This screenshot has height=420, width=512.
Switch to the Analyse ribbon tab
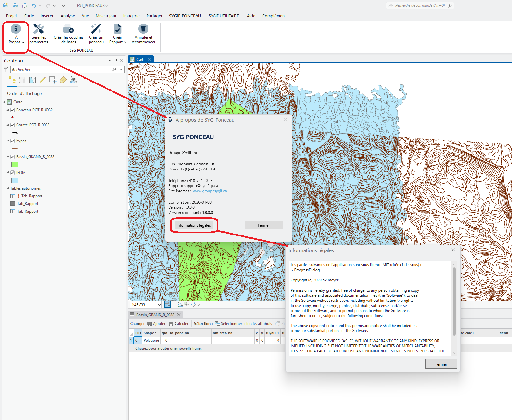point(68,16)
